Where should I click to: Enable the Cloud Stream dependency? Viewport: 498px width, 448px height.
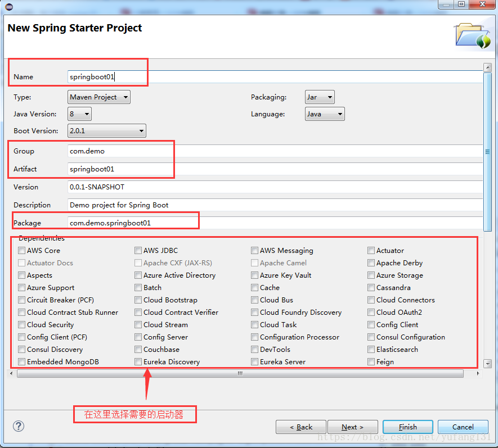[138, 324]
